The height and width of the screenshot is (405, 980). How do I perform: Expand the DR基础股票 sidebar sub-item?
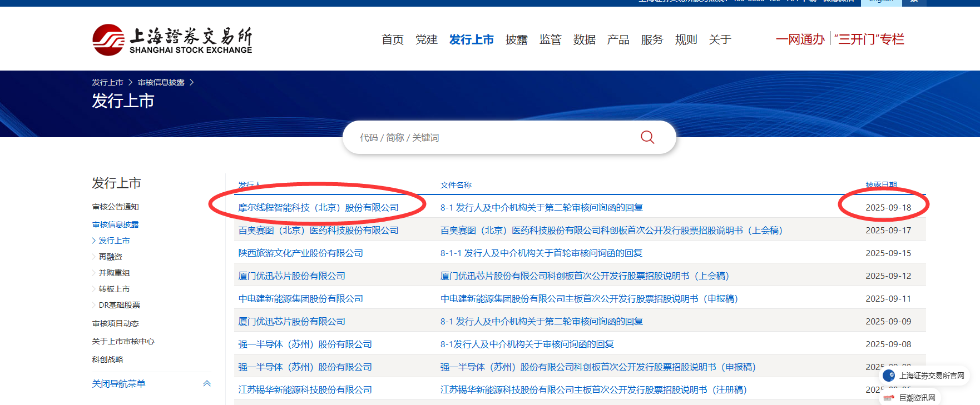click(x=120, y=305)
